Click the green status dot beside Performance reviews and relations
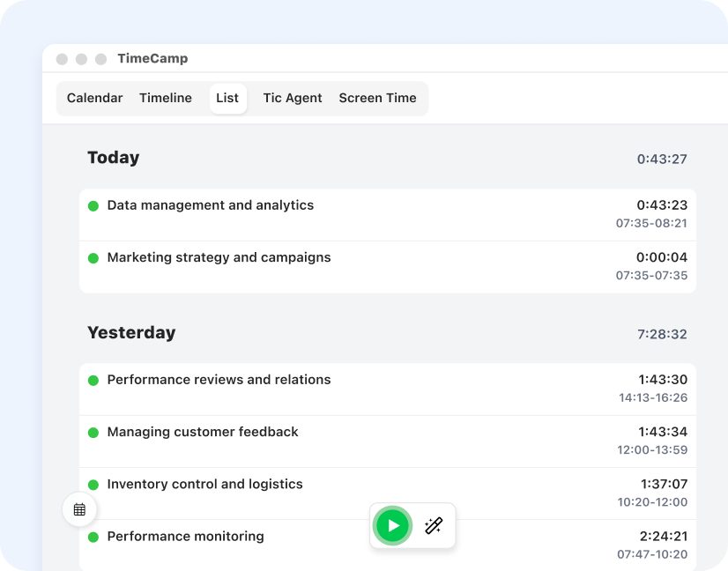The height and width of the screenshot is (571, 728). click(x=93, y=380)
